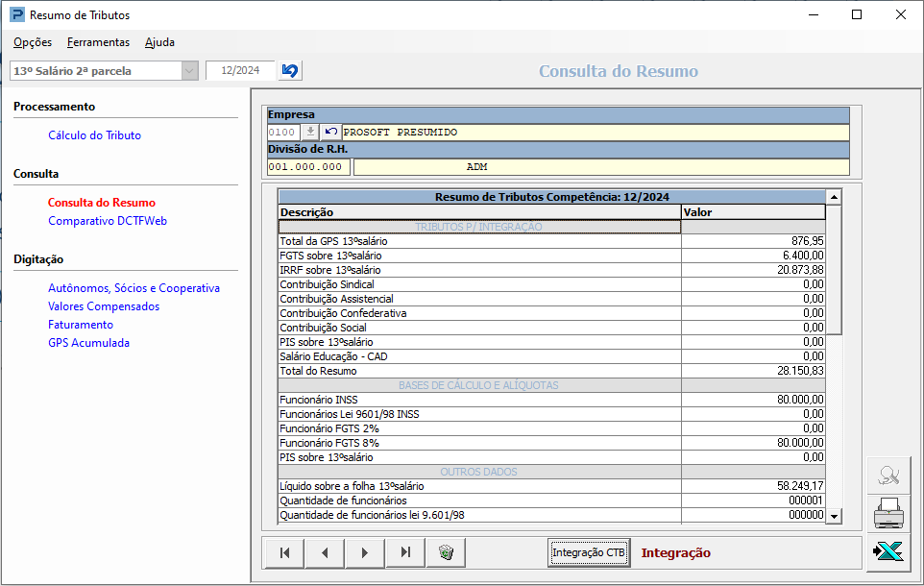Open the Ajuda menu

tap(159, 42)
